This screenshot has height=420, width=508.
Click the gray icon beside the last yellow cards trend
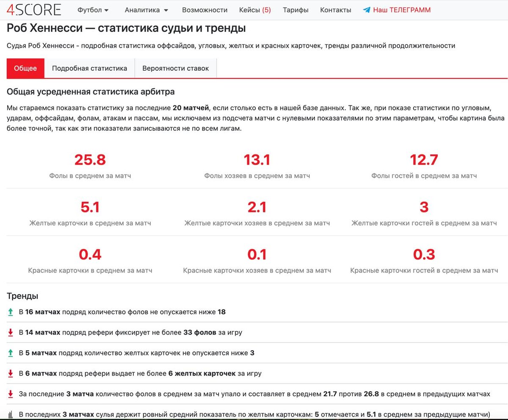(11, 414)
